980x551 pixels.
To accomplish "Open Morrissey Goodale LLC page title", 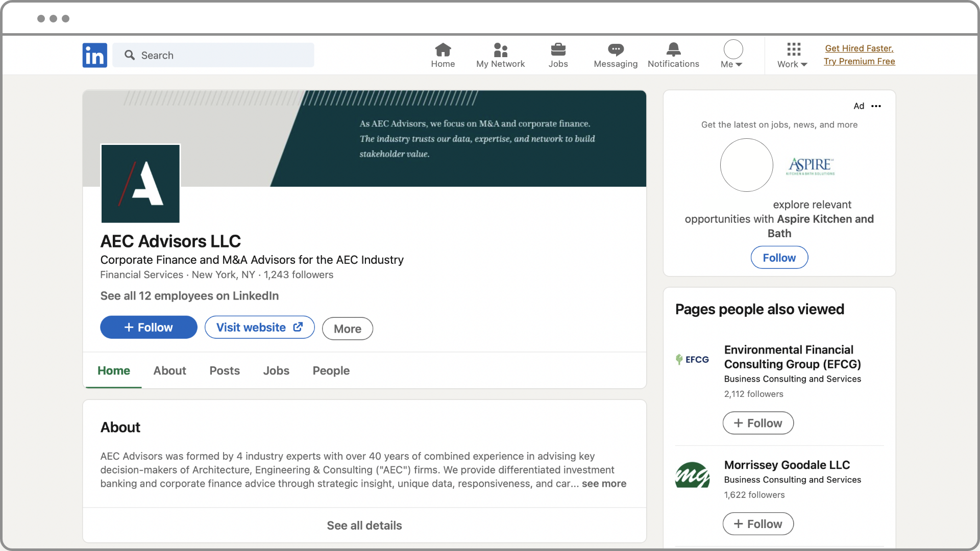I will [787, 465].
